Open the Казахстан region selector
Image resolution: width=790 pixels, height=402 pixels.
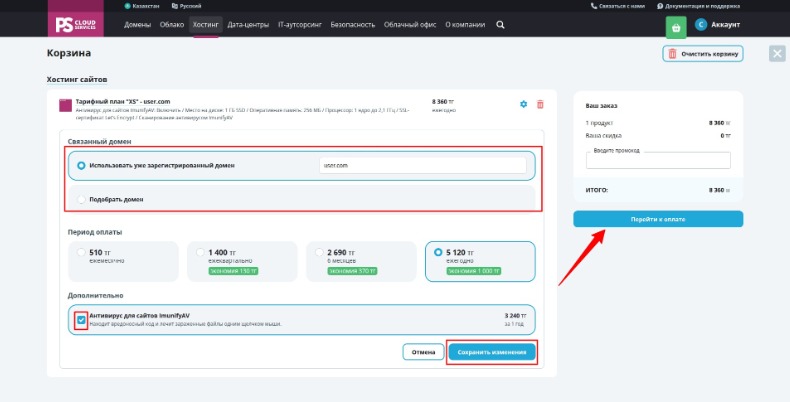point(142,6)
